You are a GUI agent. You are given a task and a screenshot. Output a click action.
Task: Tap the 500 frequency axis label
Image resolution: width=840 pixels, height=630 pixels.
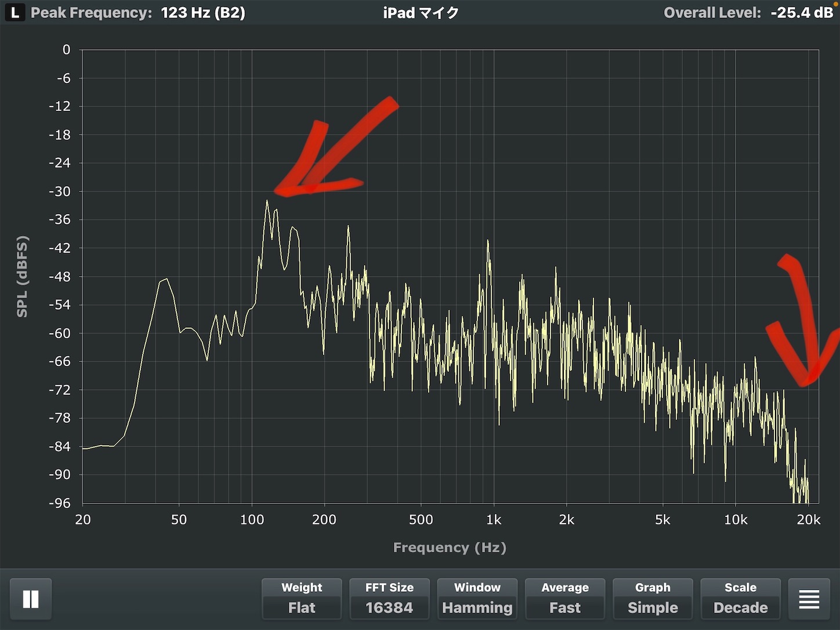421,520
